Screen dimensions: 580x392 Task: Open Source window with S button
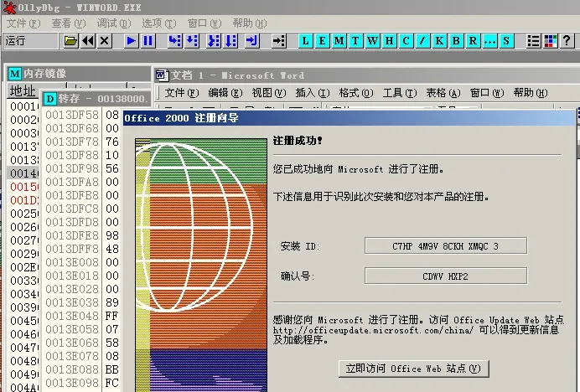(506, 41)
